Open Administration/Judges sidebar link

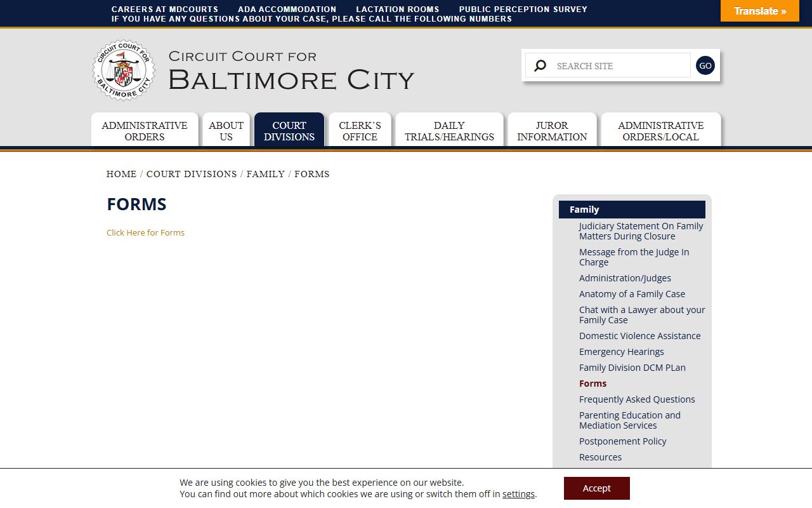click(x=625, y=278)
